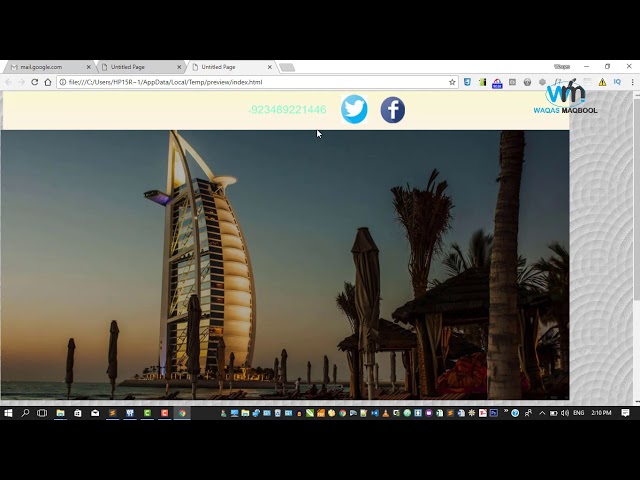640x480 pixels.
Task: Open a new browser tab
Action: click(287, 67)
